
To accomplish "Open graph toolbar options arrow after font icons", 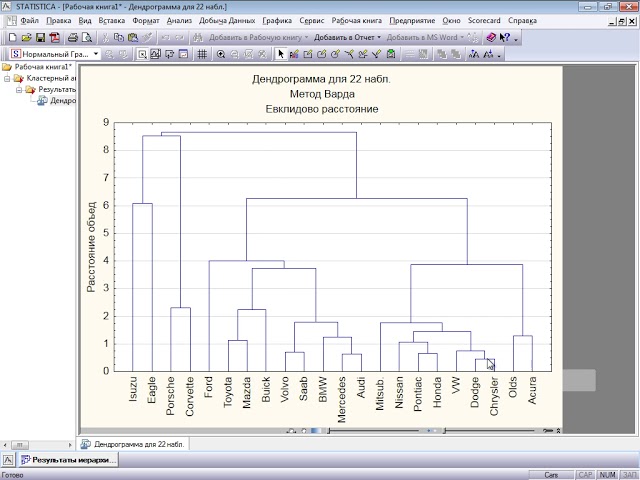I will 499,56.
